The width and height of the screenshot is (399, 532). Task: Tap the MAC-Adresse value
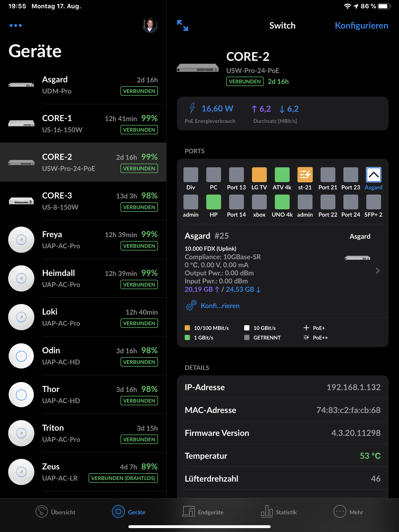348,410
